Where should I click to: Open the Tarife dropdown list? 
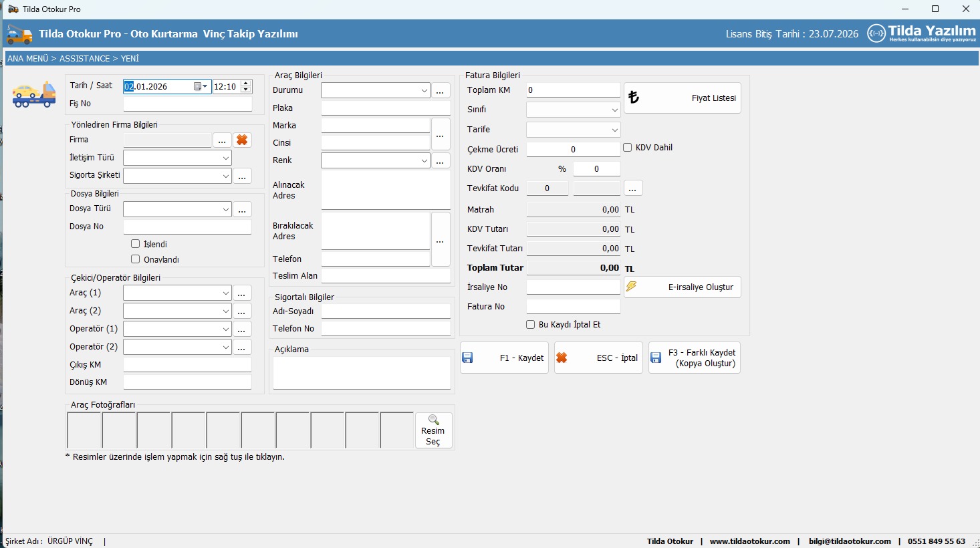tap(614, 130)
